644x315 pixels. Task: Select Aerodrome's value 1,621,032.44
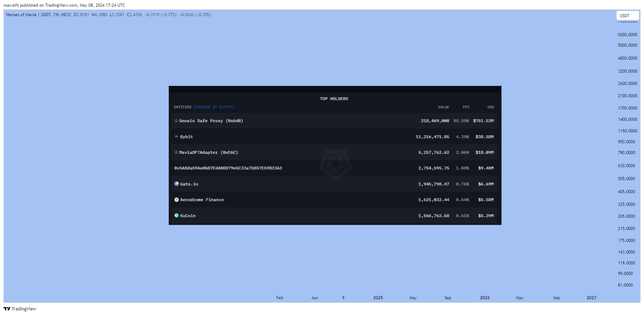tap(434, 200)
